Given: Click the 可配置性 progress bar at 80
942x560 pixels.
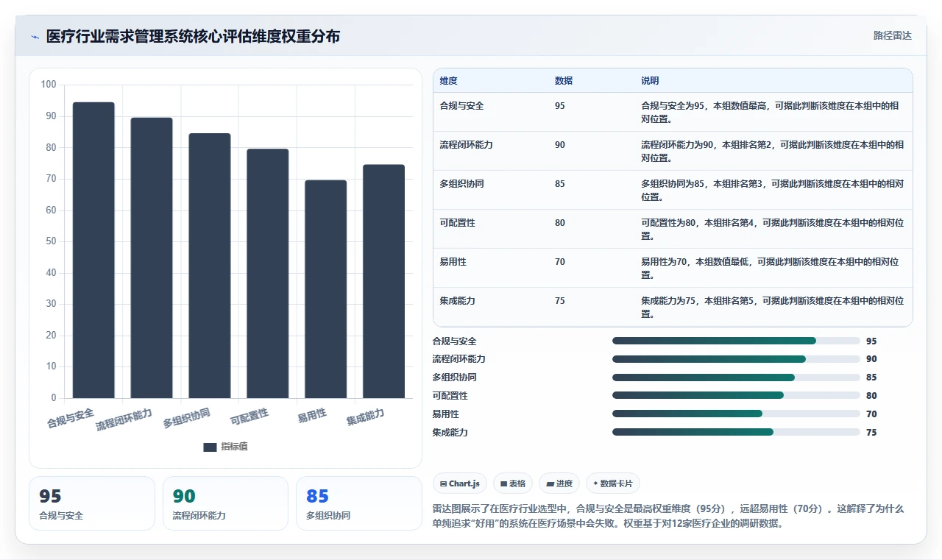Looking at the screenshot, I should click(x=736, y=396).
